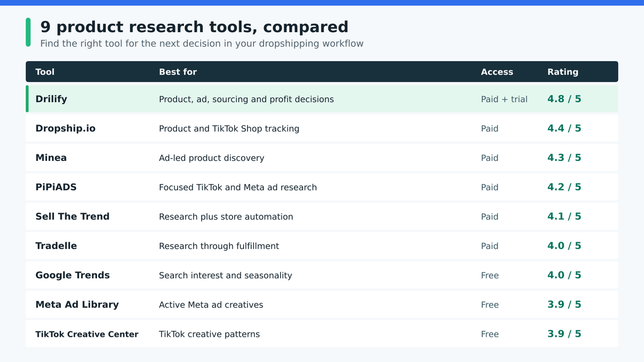Click "Search interest and seasonality"
Viewport: 644px width, 362px height.
(x=225, y=275)
